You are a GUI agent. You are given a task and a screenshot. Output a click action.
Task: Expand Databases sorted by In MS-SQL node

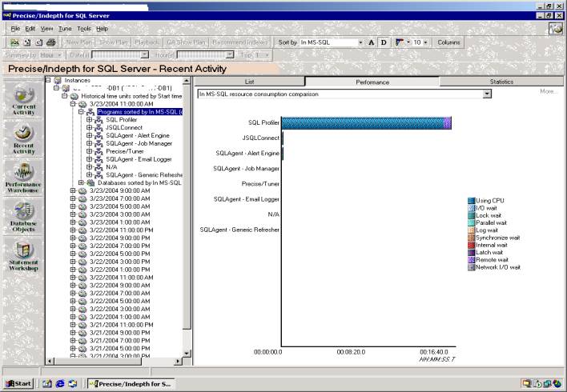tap(81, 183)
